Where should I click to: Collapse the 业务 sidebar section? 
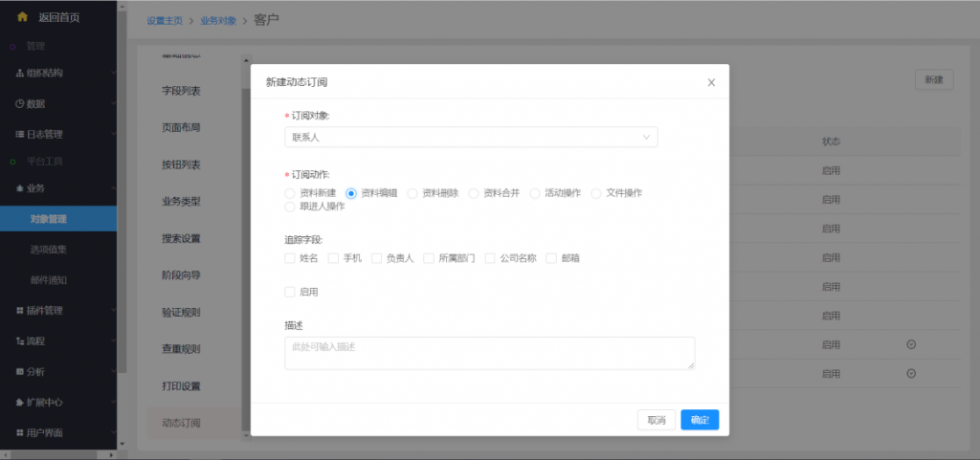coord(57,187)
